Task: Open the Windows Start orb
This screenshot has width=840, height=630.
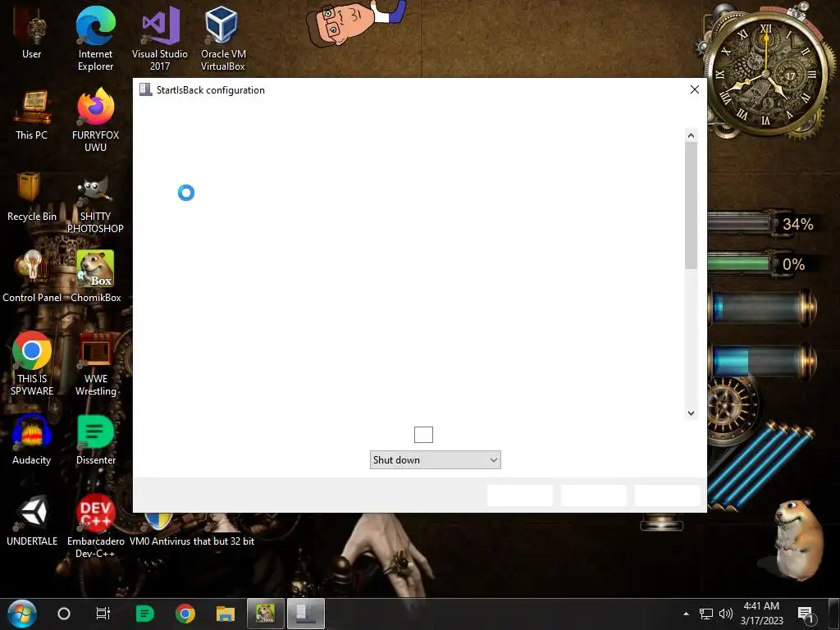Action: coord(22,614)
